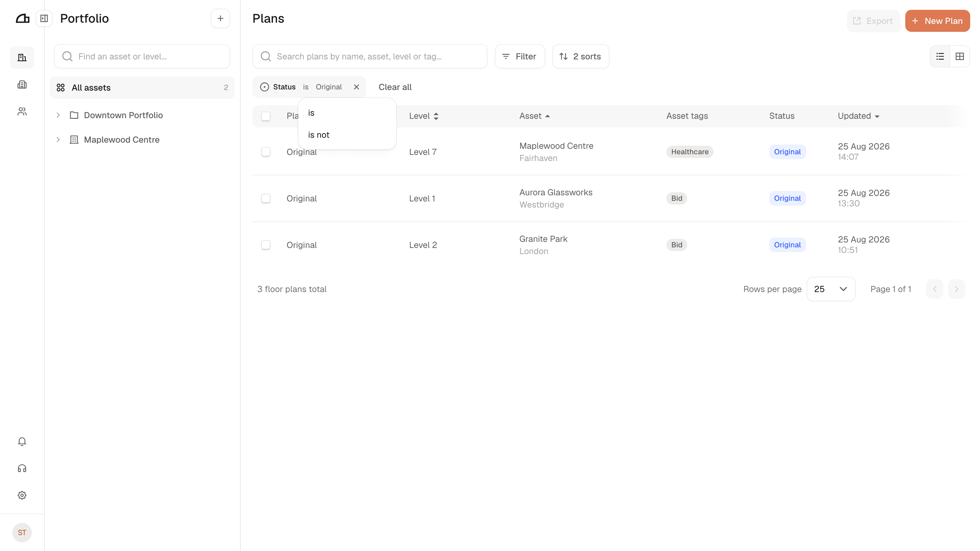Open notifications bell icon
Screen dimensions: 980x551
tap(22, 441)
